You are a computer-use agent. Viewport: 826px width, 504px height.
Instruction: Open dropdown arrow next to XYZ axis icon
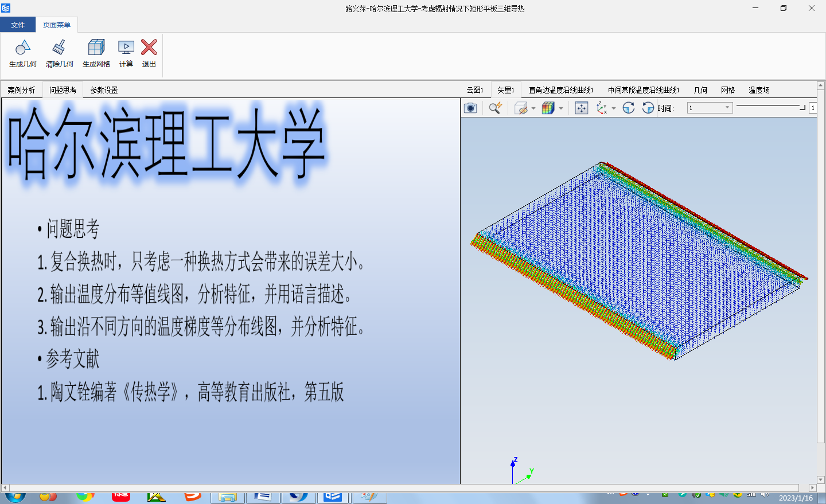pos(614,108)
